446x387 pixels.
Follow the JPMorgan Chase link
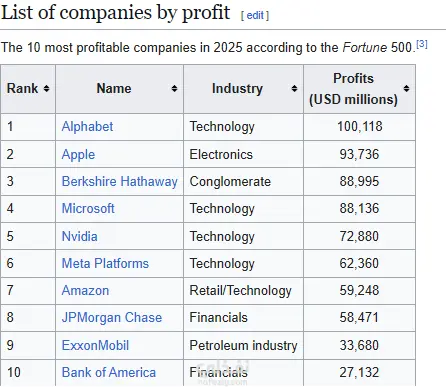[112, 318]
